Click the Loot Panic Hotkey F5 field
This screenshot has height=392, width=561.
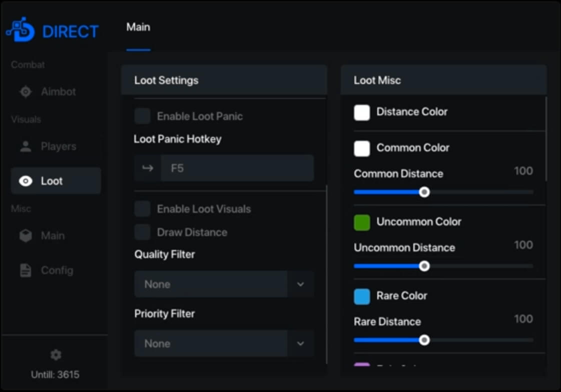[x=237, y=168]
